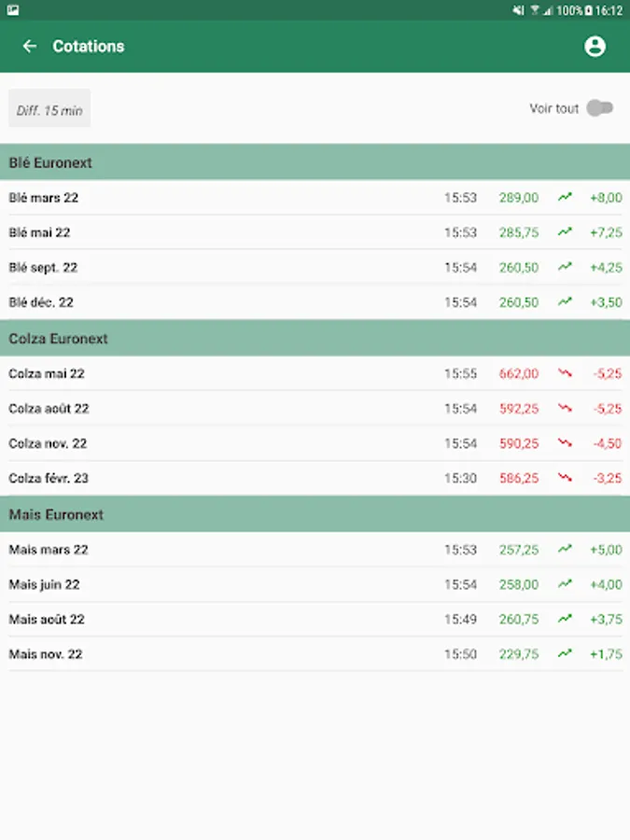The image size is (630, 840).
Task: Click the upward trend icon for Blé déc. 22
Action: (x=565, y=302)
